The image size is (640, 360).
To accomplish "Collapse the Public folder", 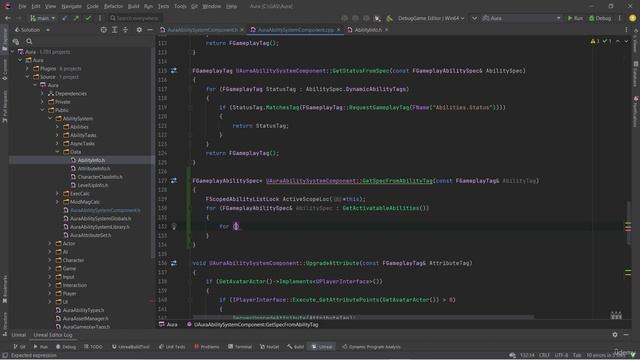I will pyautogui.click(x=42, y=110).
